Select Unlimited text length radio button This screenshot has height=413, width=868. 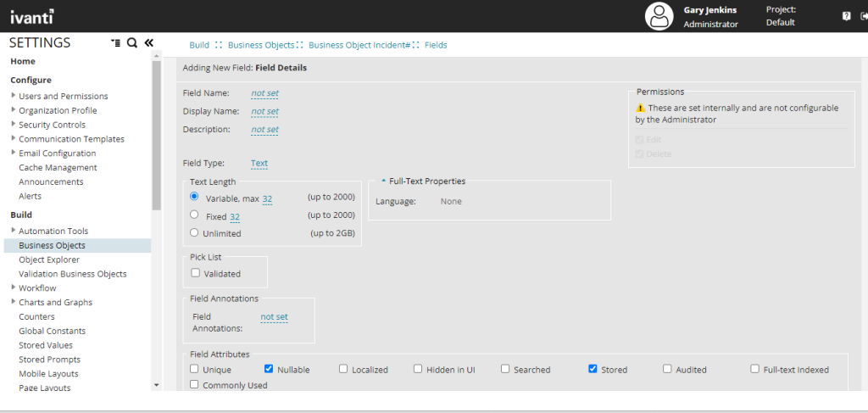194,232
